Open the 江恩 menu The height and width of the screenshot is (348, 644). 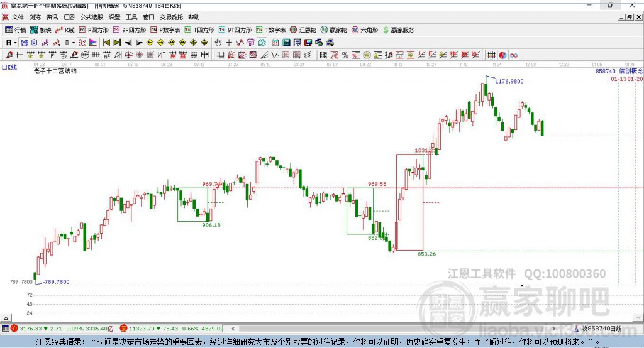coord(69,17)
